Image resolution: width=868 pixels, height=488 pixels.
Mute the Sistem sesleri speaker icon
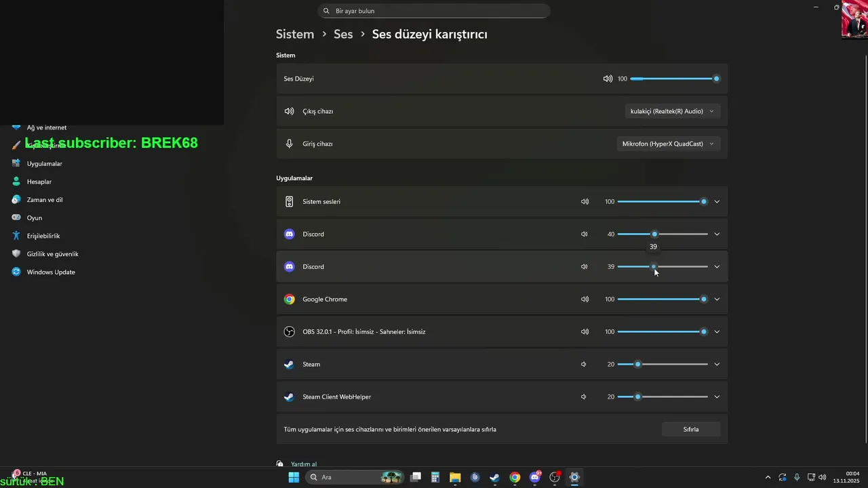click(585, 201)
